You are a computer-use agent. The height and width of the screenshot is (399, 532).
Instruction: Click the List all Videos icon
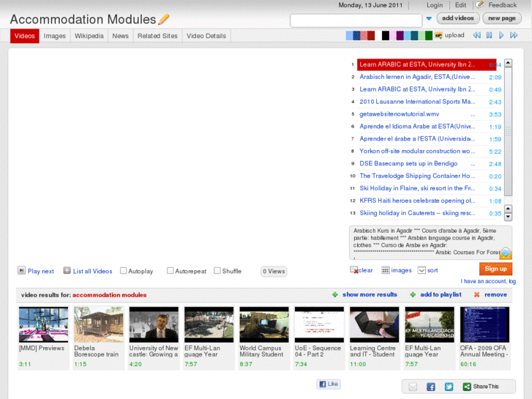click(67, 270)
